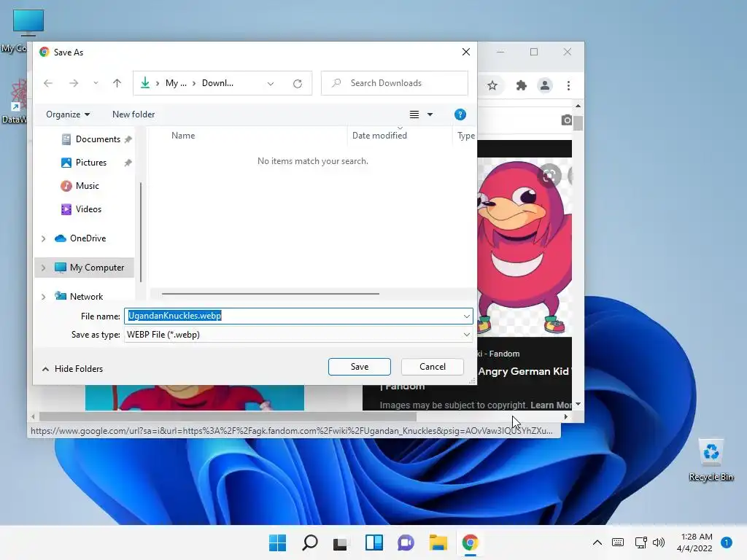
Task: Open the Organize menu
Action: tap(68, 114)
